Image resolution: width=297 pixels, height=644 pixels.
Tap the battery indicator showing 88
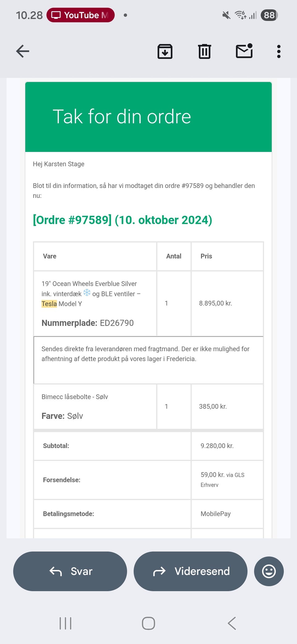pos(269,15)
